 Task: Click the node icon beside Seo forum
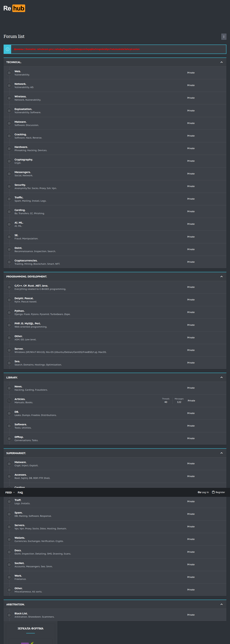pyautogui.click(x=9, y=363)
